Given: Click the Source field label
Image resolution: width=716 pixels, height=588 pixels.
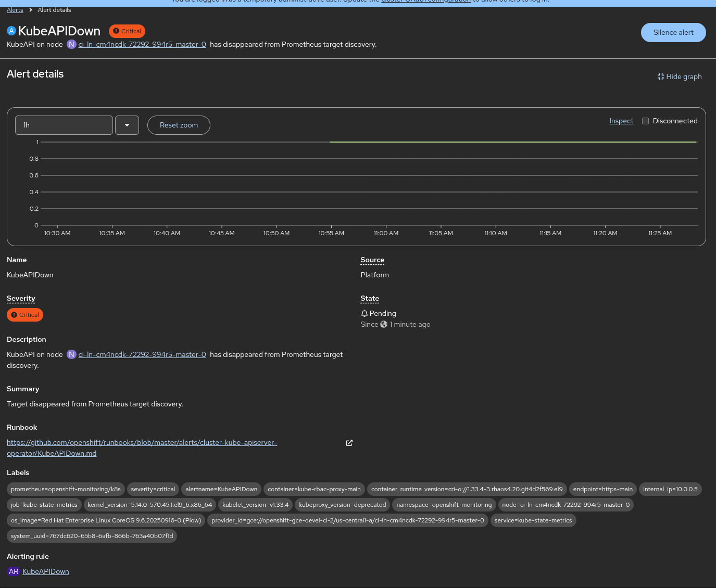Looking at the screenshot, I should point(372,260).
